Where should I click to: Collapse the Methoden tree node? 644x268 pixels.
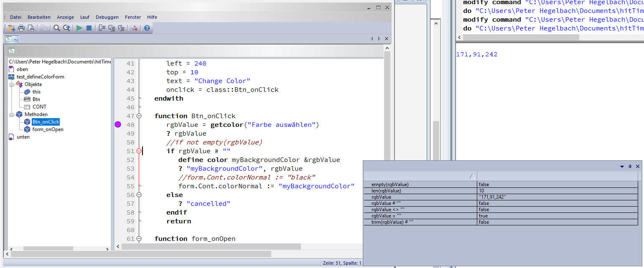[x=12, y=114]
